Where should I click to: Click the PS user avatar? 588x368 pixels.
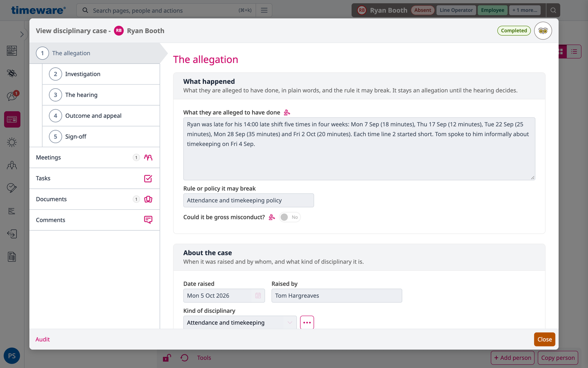click(12, 356)
